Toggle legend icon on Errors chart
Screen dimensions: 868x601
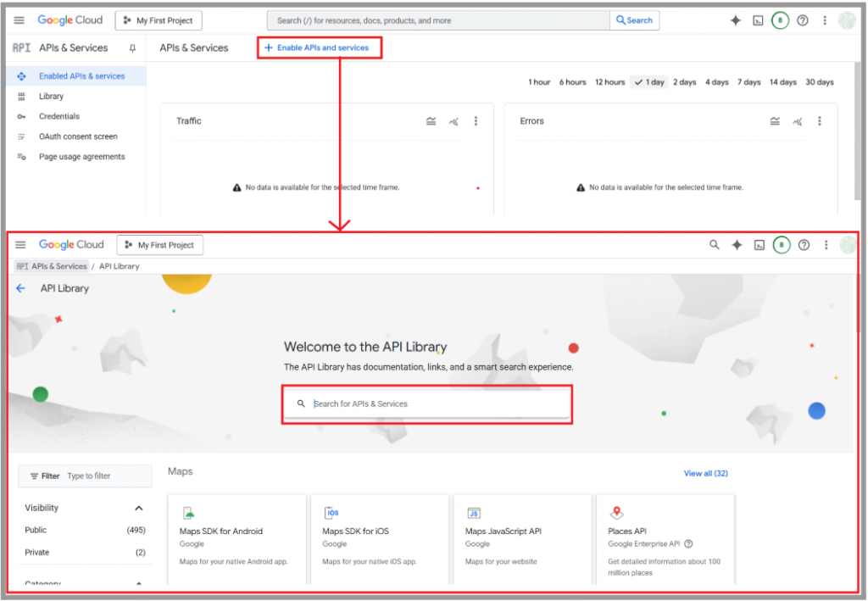point(775,121)
